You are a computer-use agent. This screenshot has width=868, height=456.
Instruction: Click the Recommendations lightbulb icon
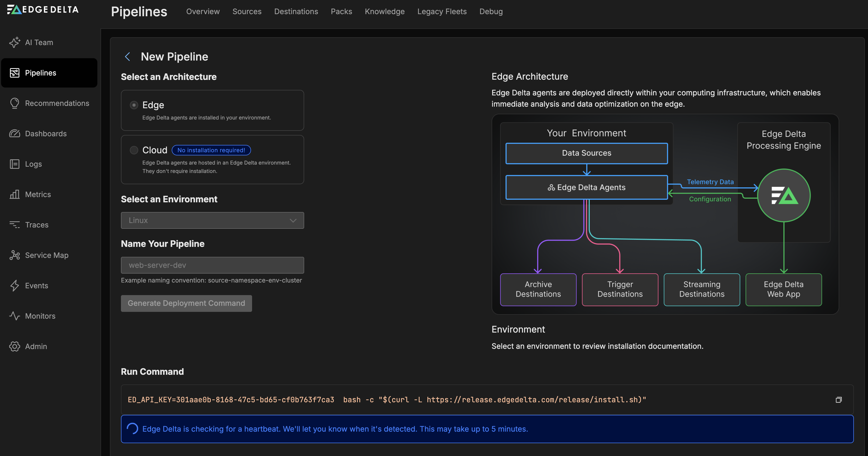point(14,103)
